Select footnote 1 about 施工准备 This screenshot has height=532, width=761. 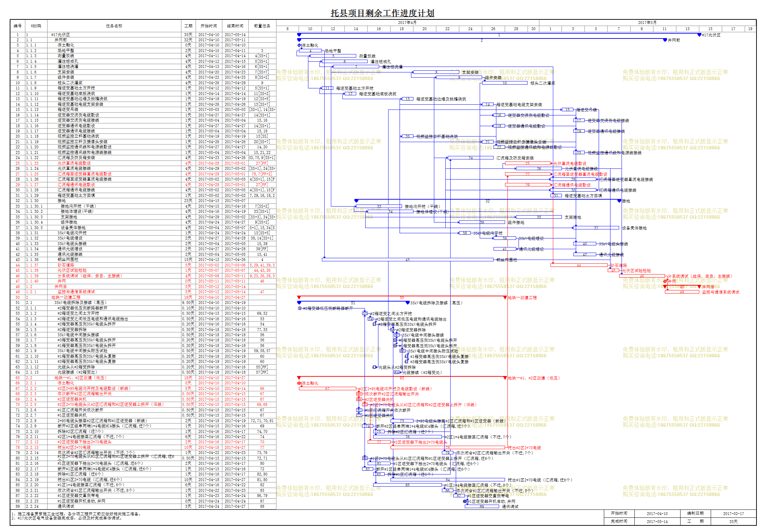pos(76,514)
